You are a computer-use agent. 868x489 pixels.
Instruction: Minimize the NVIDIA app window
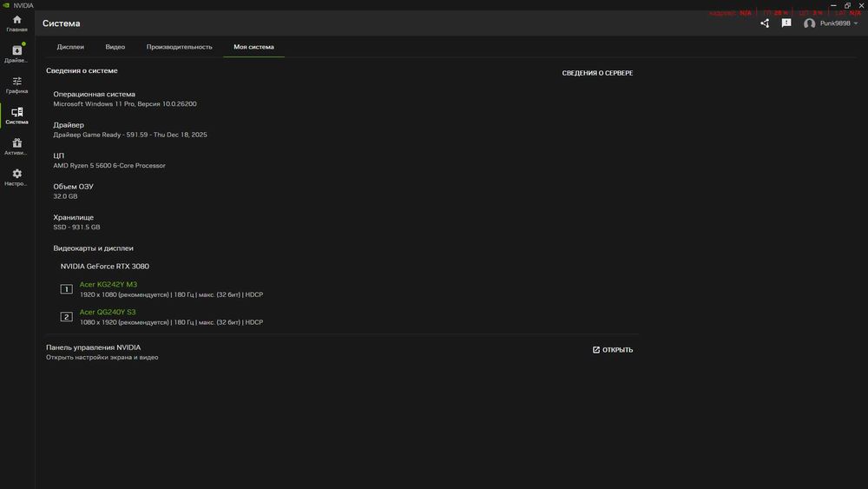(x=833, y=5)
